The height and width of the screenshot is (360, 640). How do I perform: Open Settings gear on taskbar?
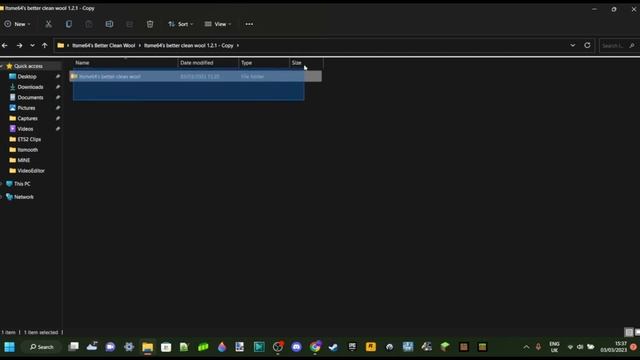click(129, 347)
